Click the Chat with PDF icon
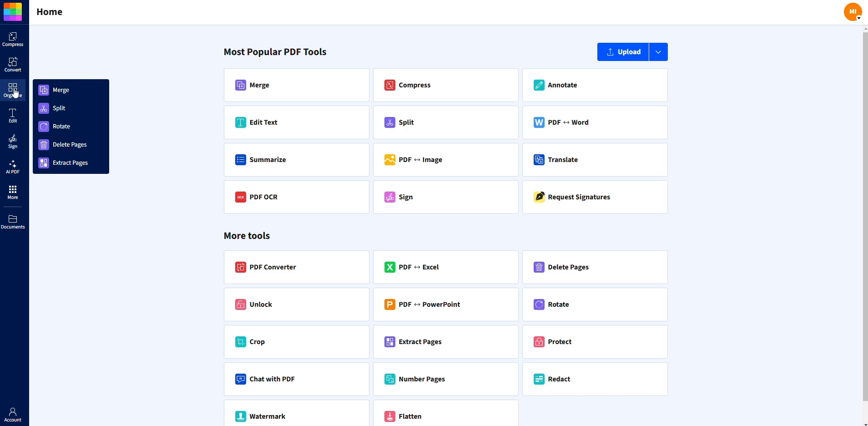This screenshot has height=426, width=868. click(x=241, y=379)
